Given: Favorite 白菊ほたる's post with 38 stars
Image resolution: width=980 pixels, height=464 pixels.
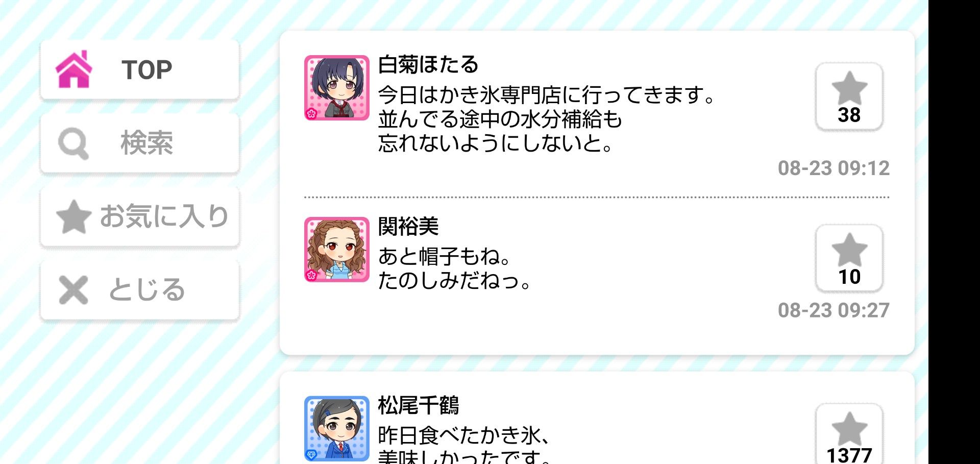Looking at the screenshot, I should (849, 96).
